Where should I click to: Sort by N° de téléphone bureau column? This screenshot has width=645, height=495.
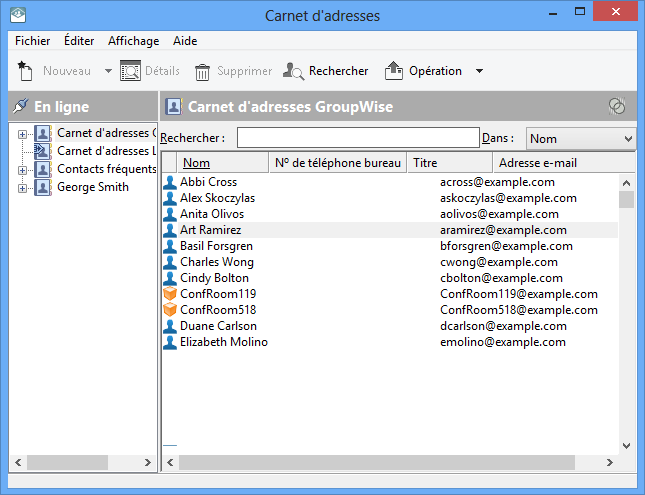(338, 163)
